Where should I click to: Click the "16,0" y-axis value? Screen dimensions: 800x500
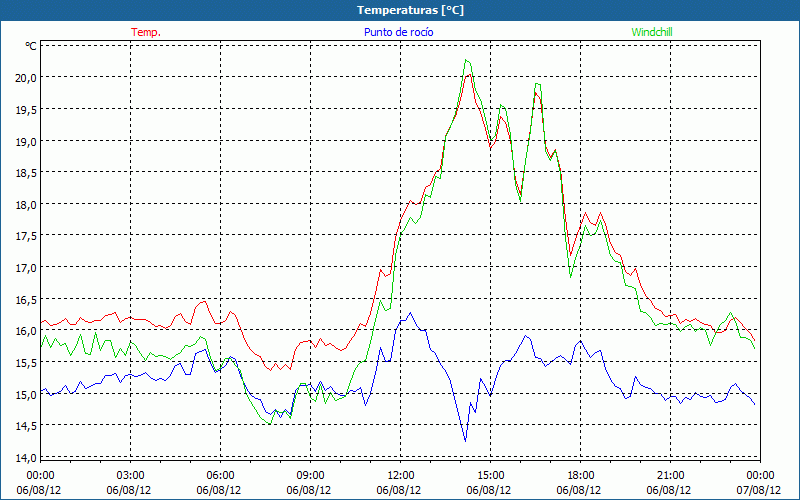[x=27, y=331]
